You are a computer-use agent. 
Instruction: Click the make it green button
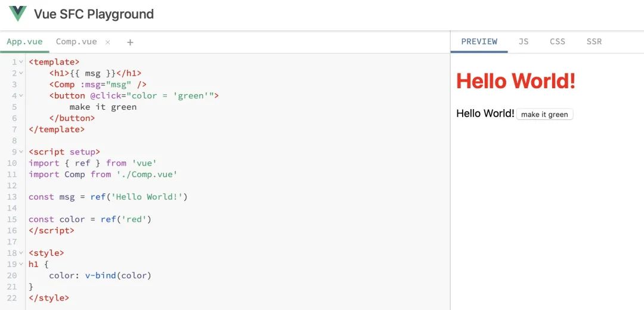click(544, 114)
